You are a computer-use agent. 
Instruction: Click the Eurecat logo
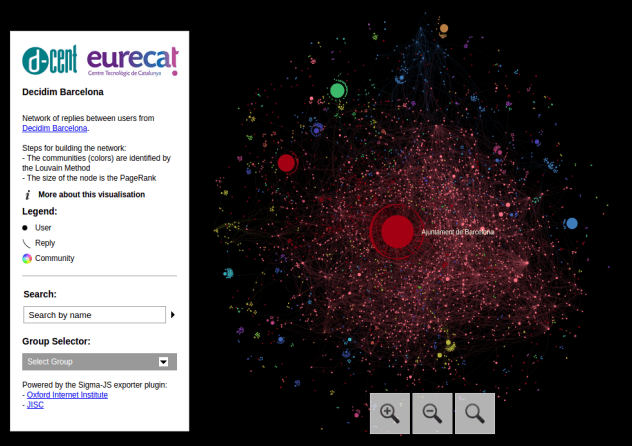132,60
